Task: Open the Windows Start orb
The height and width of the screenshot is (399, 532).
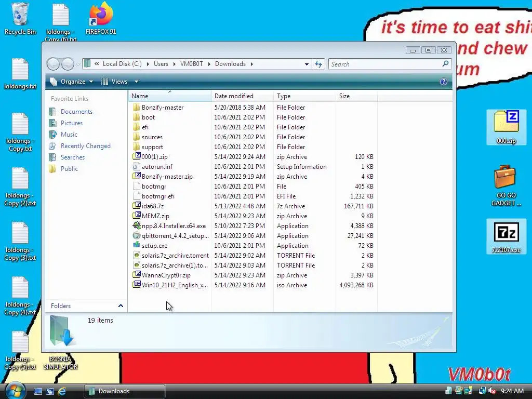Action: [15, 391]
